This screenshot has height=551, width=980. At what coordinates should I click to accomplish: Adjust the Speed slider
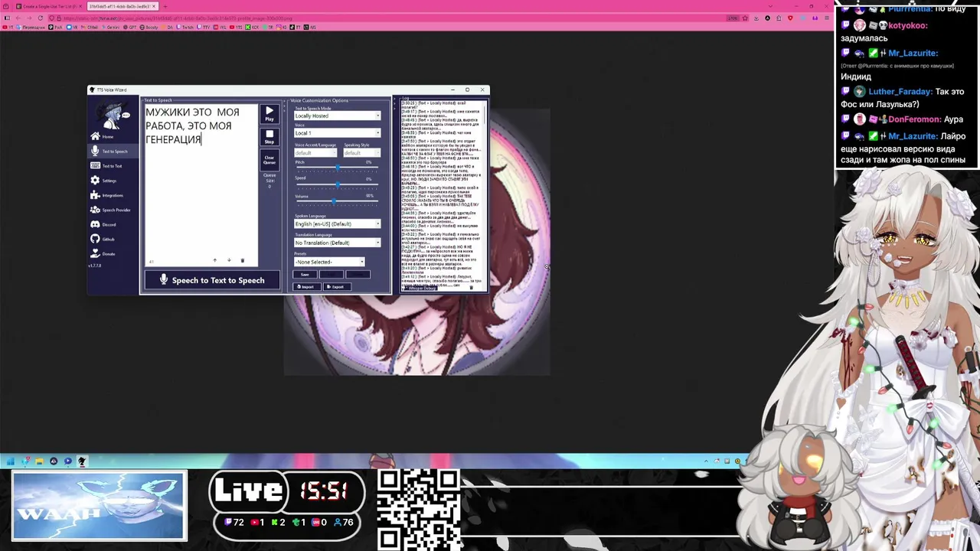click(x=337, y=184)
